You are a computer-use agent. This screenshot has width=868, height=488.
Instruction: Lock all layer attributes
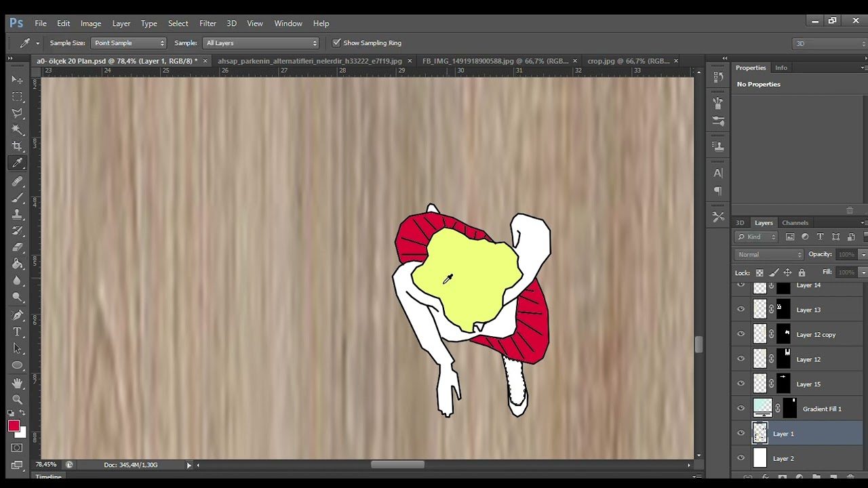tap(802, 272)
